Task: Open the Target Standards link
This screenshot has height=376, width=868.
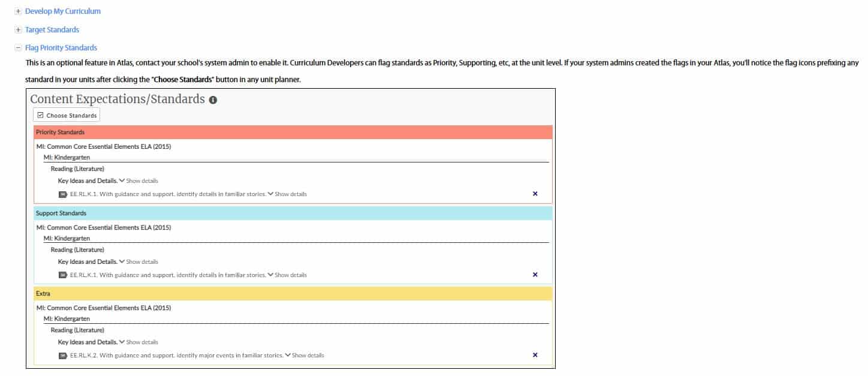Action: point(52,29)
